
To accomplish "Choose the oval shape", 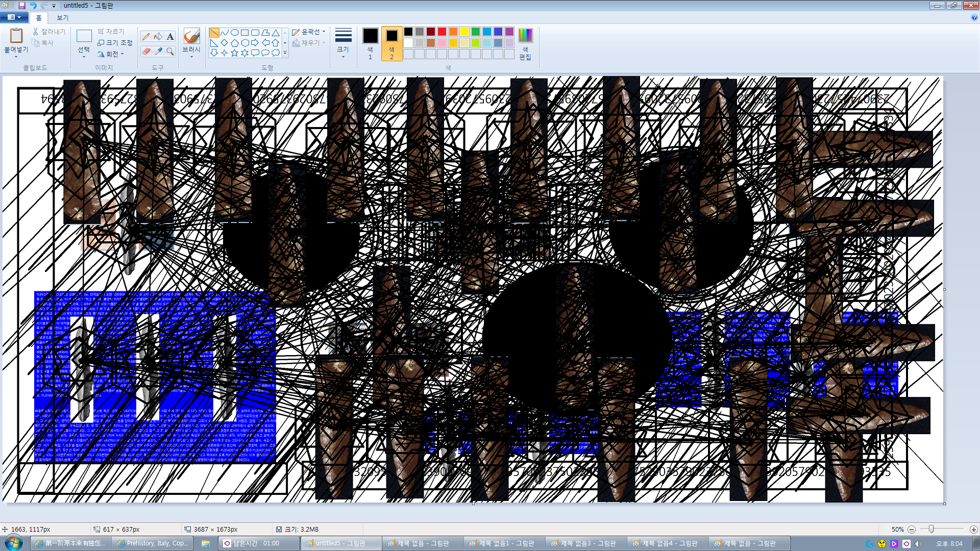I will (x=235, y=32).
